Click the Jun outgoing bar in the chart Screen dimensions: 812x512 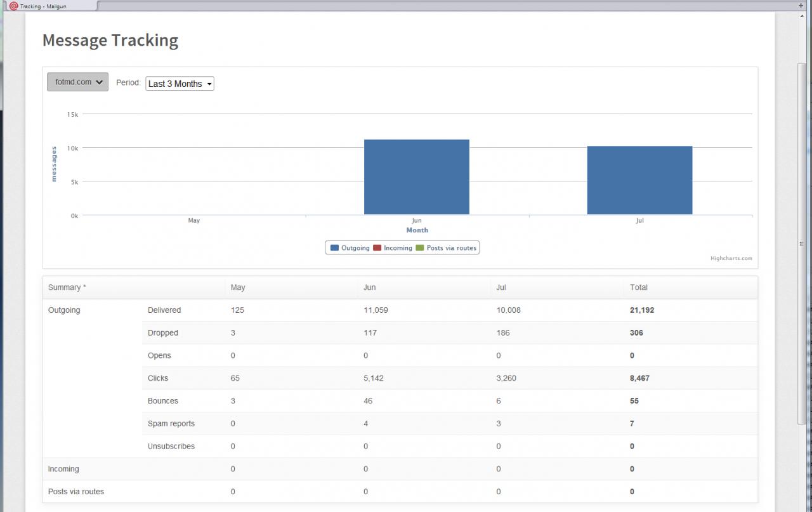[416, 177]
